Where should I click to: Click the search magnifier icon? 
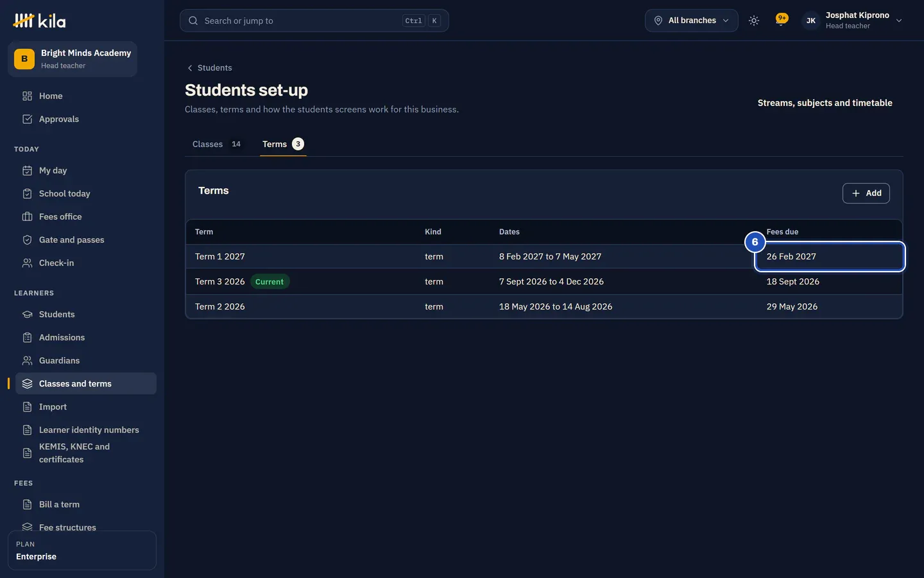(193, 21)
